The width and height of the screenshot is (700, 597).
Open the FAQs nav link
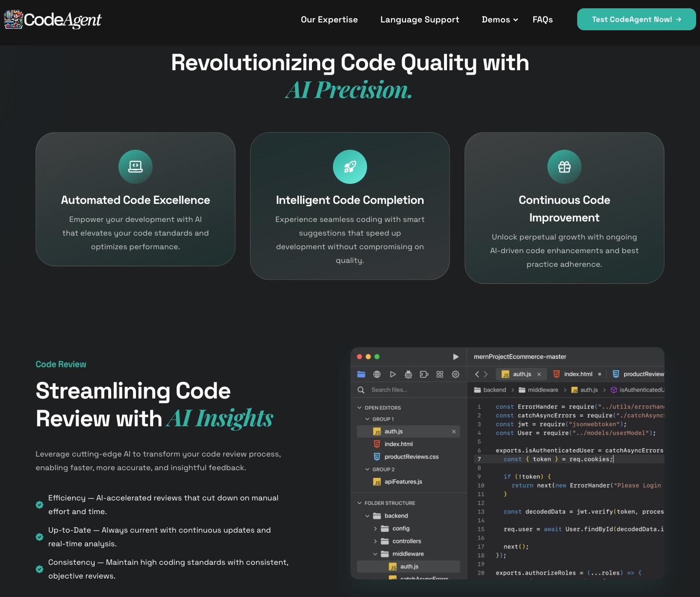[543, 20]
